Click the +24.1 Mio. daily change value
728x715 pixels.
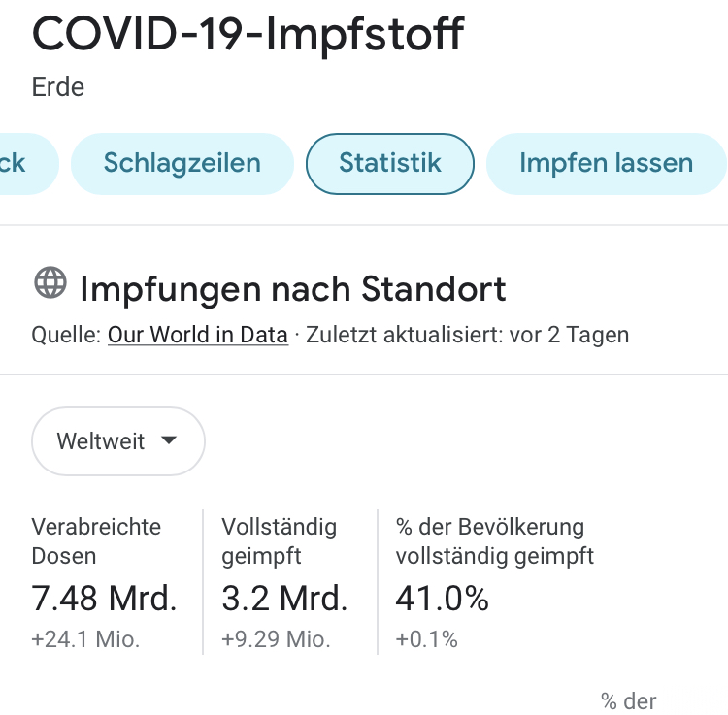pyautogui.click(x=85, y=639)
